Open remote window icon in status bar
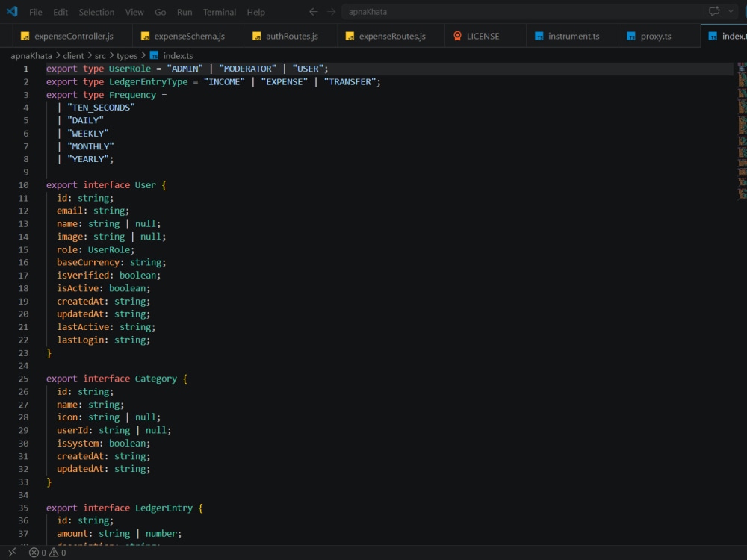The image size is (747, 560). click(x=12, y=553)
